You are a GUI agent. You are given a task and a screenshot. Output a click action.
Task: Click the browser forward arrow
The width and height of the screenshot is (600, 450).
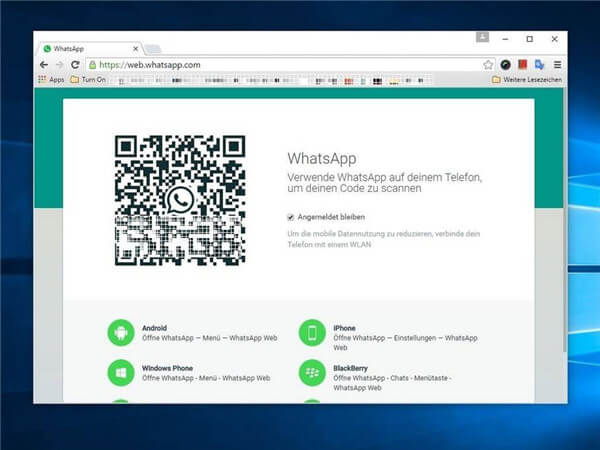59,65
